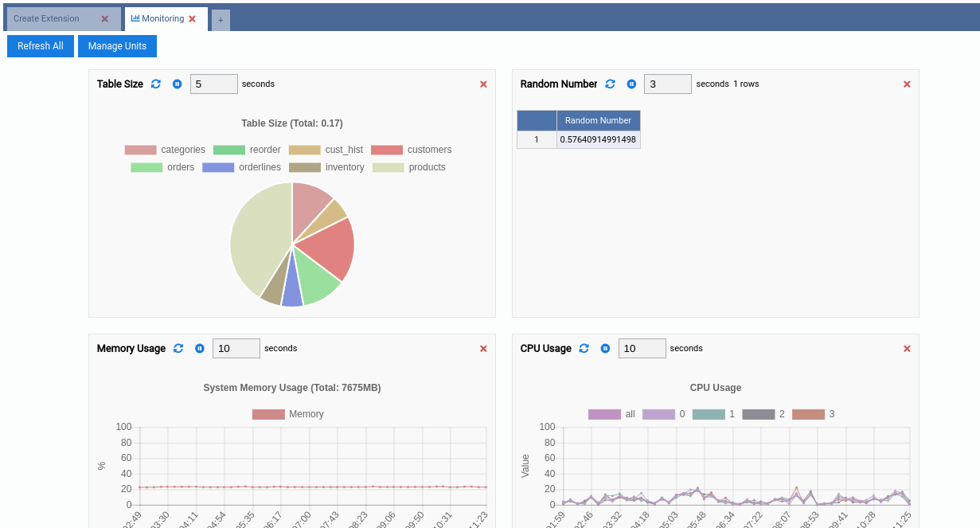Click the Refresh All button

(x=40, y=45)
